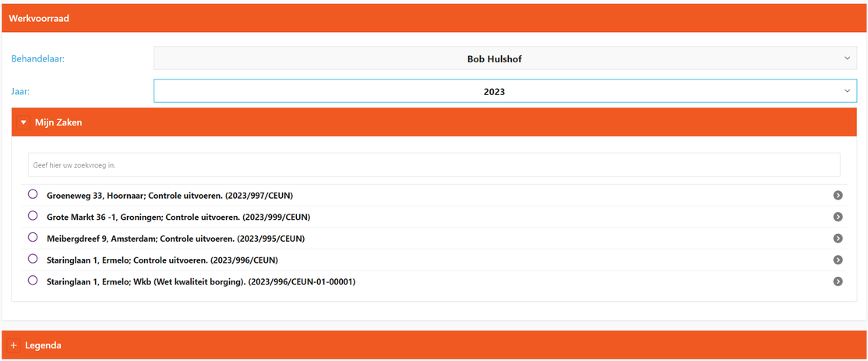Image resolution: width=868 pixels, height=361 pixels.
Task: Select radio circle for Grote Markt 36 -1, Groningen
Action: [x=33, y=216]
